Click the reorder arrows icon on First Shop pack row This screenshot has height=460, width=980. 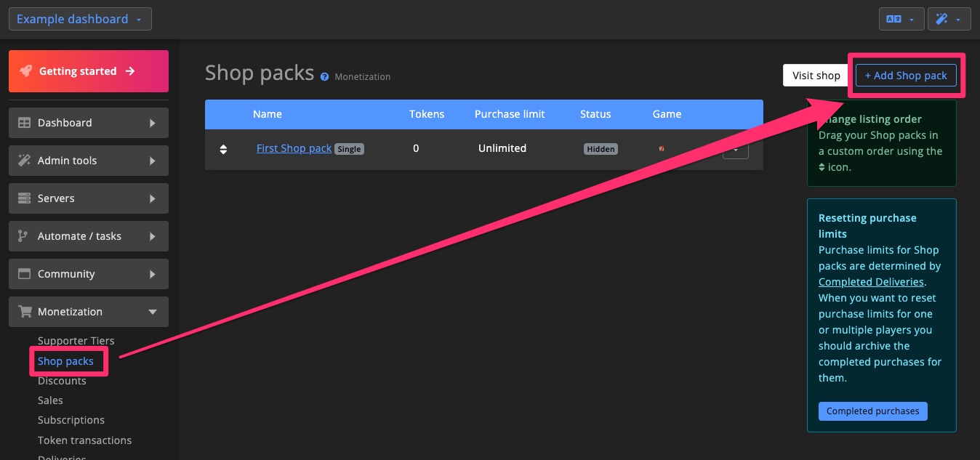223,148
